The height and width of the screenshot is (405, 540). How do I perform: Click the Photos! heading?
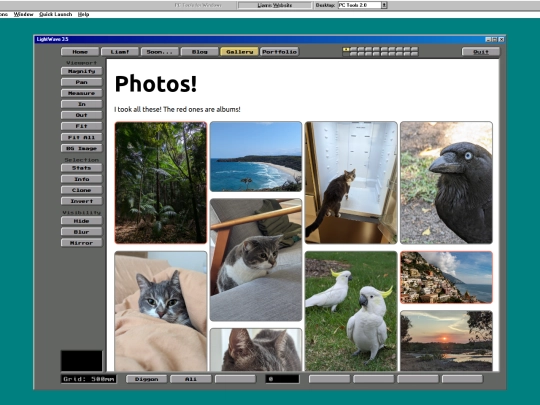point(156,84)
